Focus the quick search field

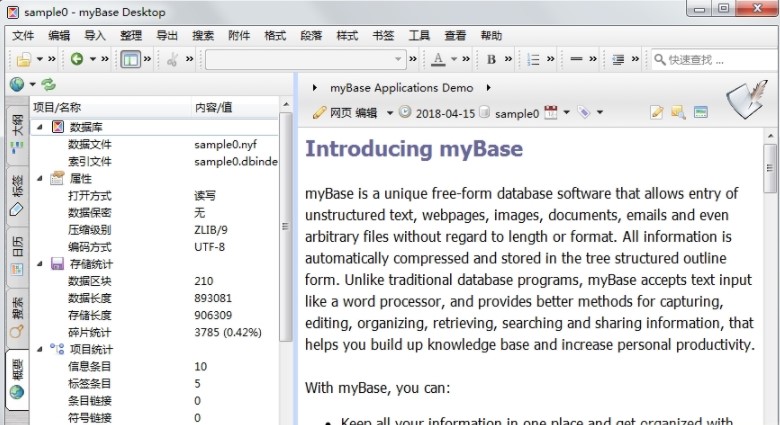pyautogui.click(x=716, y=60)
